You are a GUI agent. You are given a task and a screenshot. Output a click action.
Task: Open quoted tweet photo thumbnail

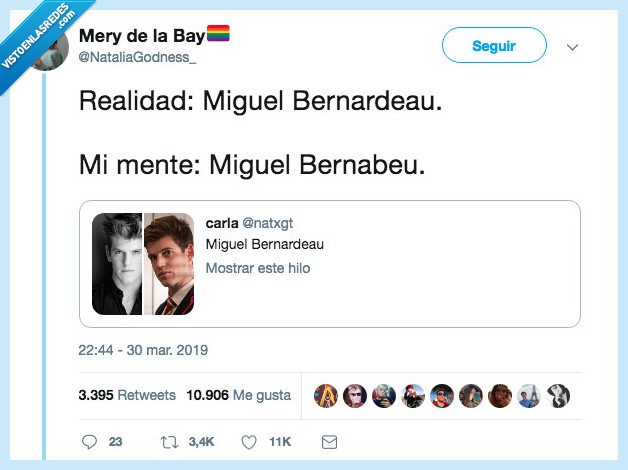[143, 264]
